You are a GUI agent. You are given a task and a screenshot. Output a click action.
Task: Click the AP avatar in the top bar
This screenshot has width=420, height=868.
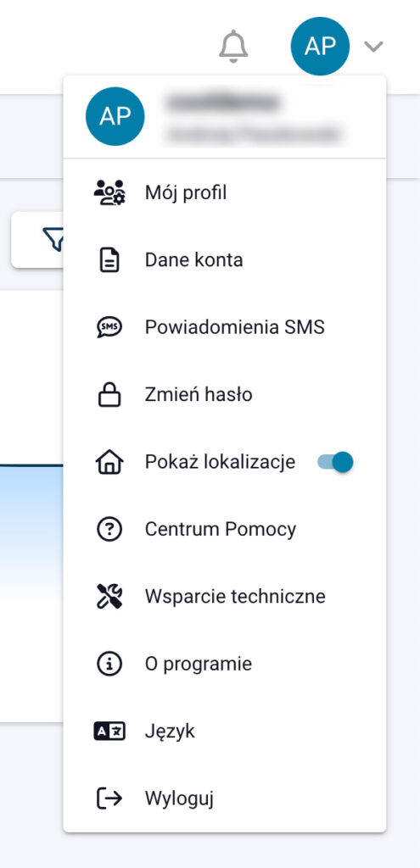click(x=320, y=46)
